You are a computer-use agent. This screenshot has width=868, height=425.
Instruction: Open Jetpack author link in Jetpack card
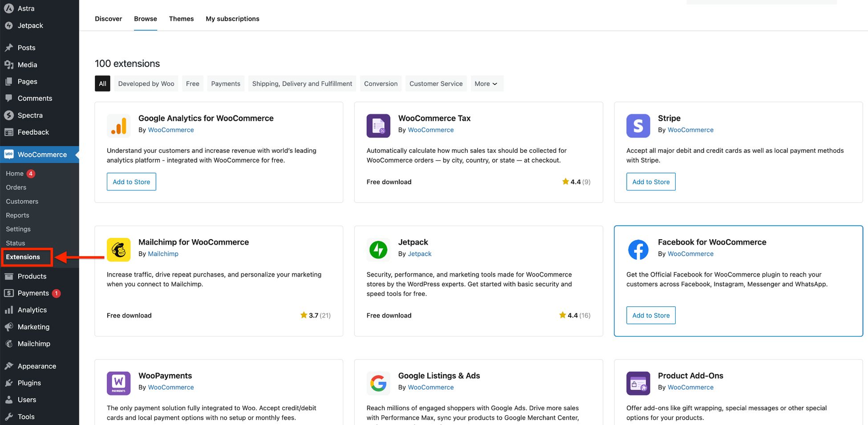[420, 254]
